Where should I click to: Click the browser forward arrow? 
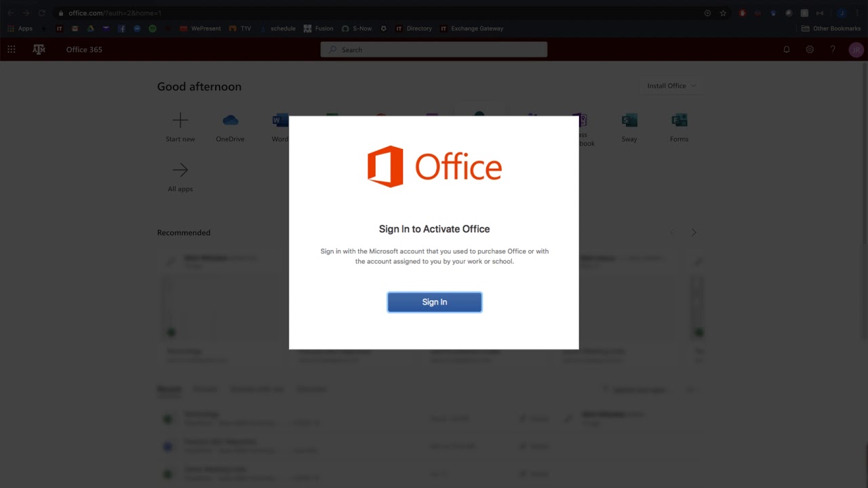(26, 13)
